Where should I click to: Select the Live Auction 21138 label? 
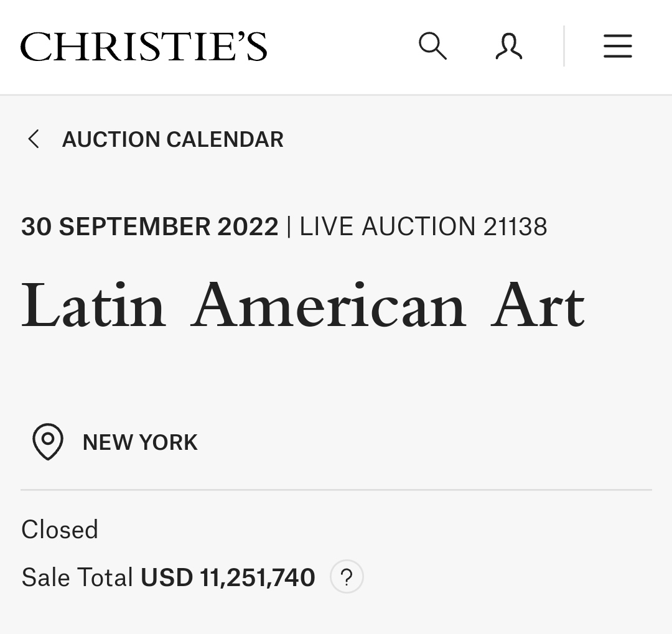pos(423,226)
